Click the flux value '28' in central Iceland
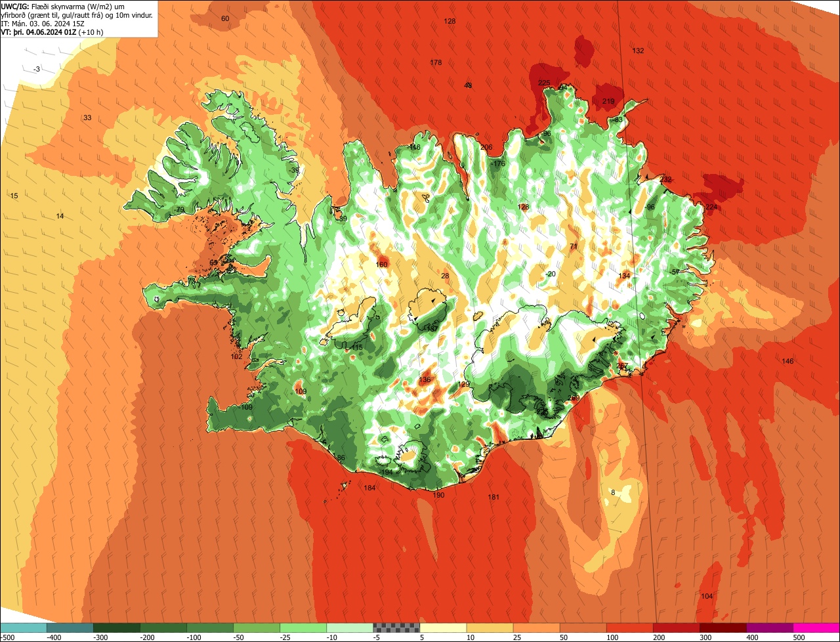The width and height of the screenshot is (840, 642). (x=445, y=276)
